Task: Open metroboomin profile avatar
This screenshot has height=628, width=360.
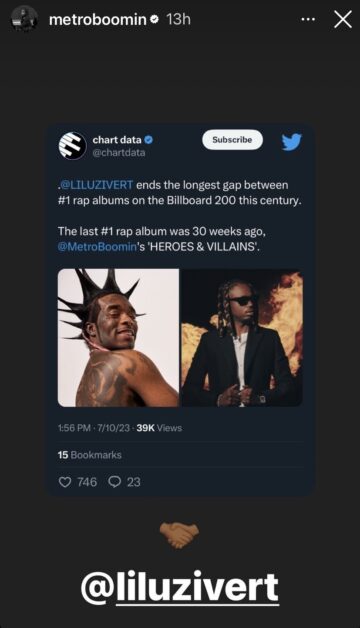Action: 24,19
